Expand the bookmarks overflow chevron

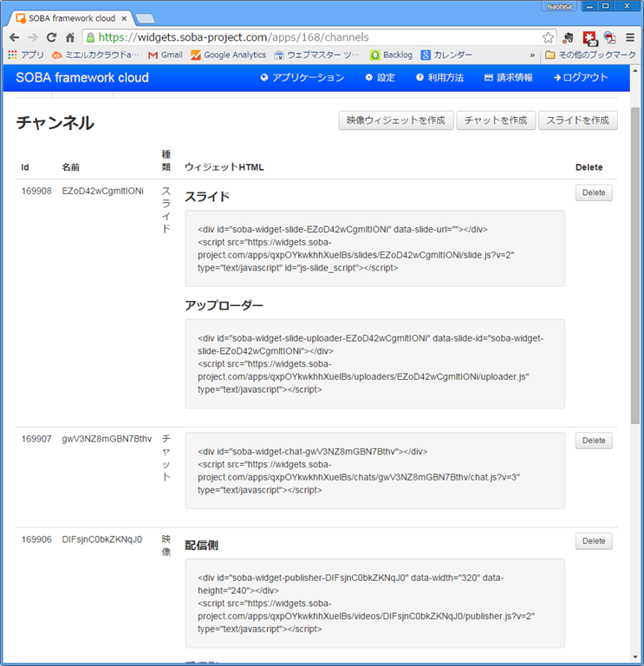coord(532,55)
